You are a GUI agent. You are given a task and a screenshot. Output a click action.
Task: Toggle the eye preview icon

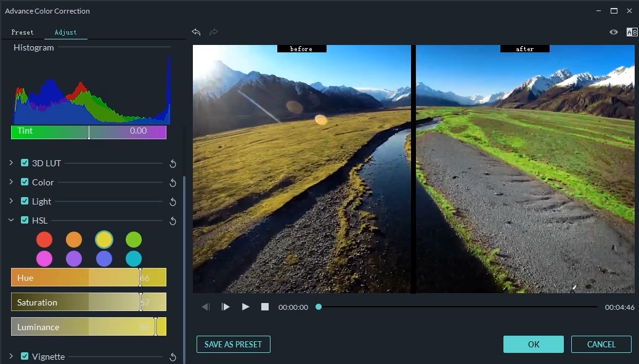coord(613,32)
